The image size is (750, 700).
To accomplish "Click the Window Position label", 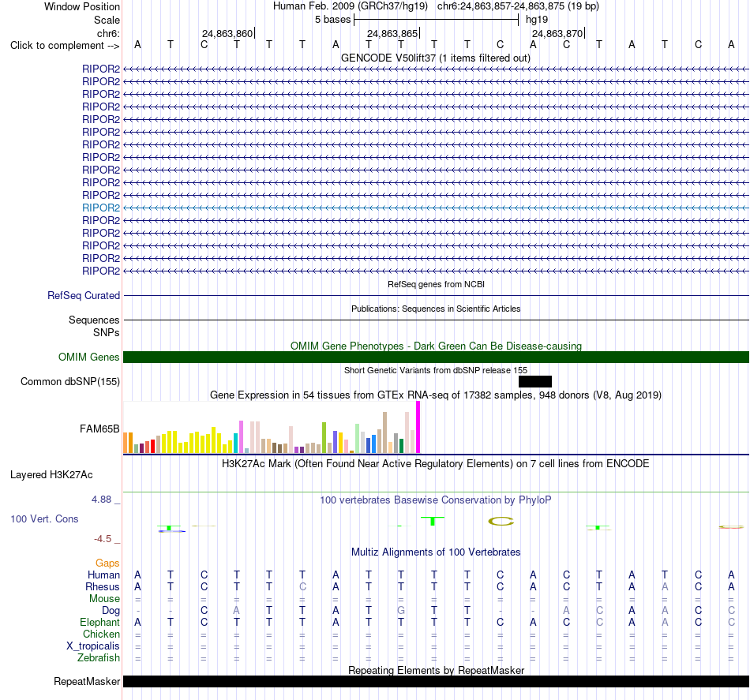I will tap(82, 6).
